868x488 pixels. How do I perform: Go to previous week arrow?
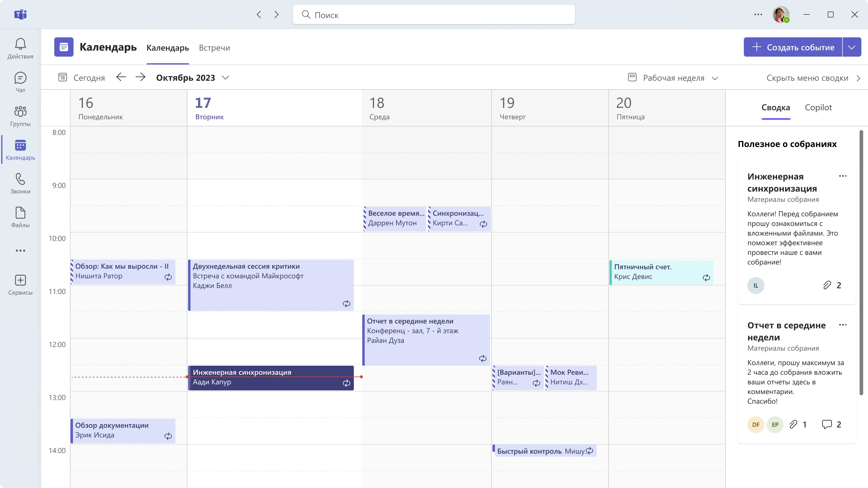[121, 77]
